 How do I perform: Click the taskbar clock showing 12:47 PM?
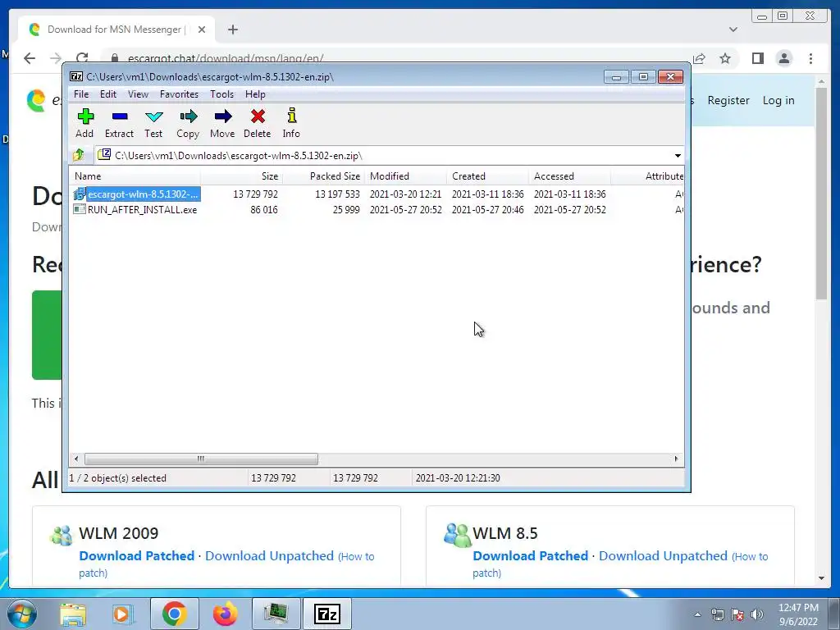(x=798, y=614)
